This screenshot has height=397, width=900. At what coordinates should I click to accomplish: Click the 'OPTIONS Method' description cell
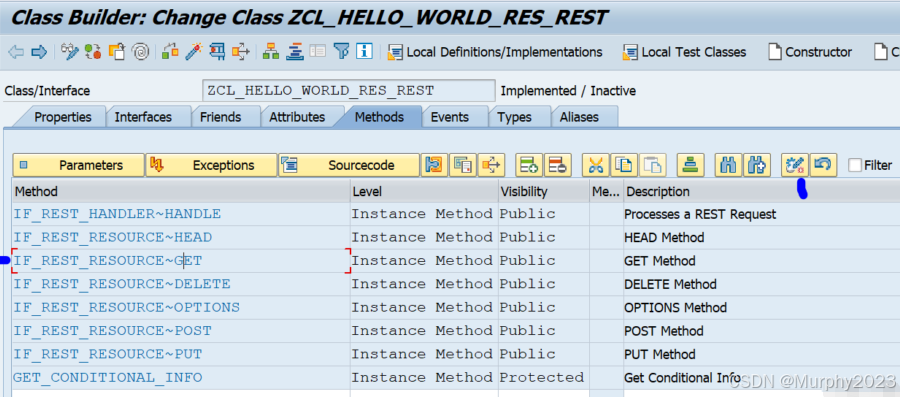762,308
